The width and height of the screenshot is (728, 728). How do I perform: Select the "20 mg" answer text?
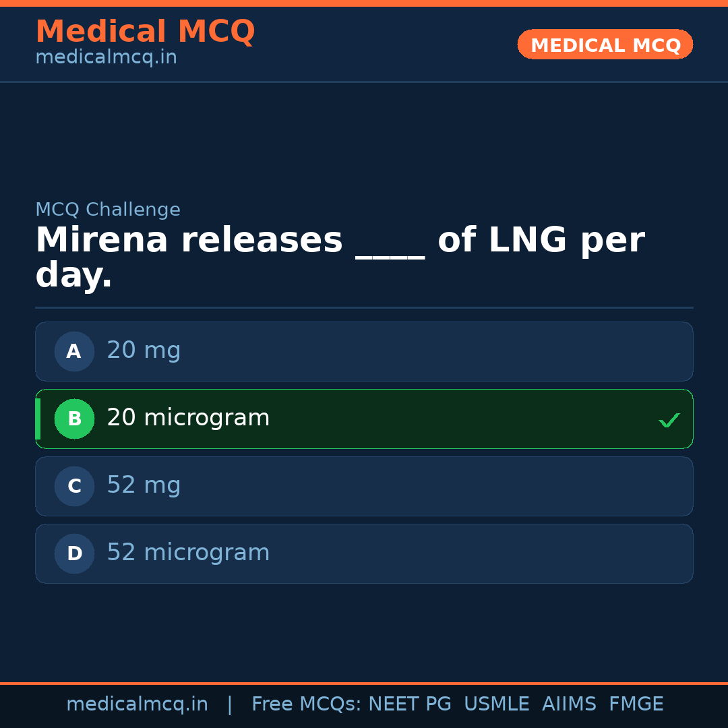point(144,351)
